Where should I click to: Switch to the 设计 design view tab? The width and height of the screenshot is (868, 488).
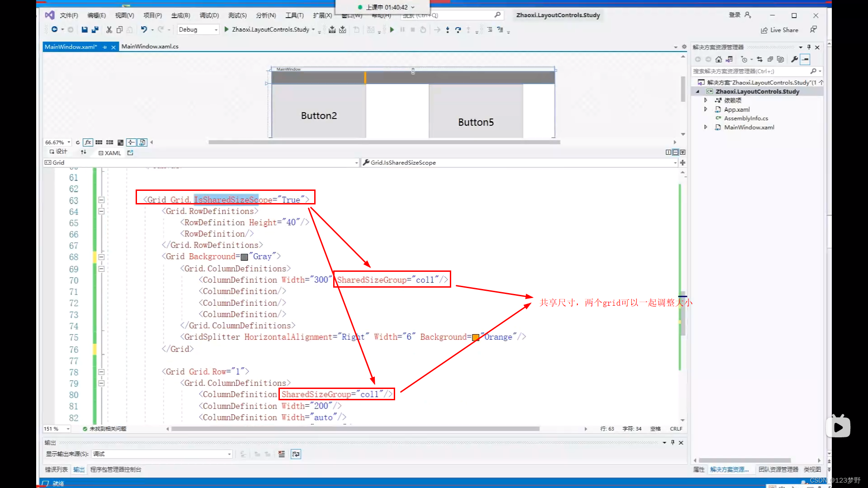coord(58,152)
